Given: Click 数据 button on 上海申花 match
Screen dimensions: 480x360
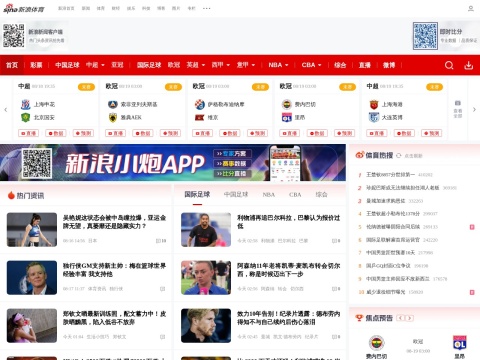Looking at the screenshot, I should tap(56, 133).
